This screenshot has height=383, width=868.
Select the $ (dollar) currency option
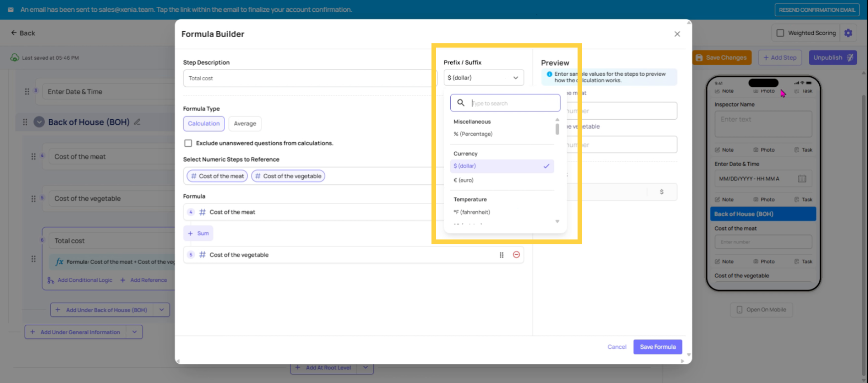point(502,166)
